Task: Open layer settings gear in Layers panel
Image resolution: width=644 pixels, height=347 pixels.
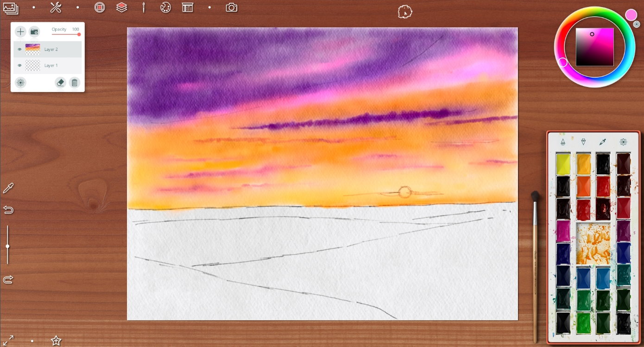Action: point(20,83)
